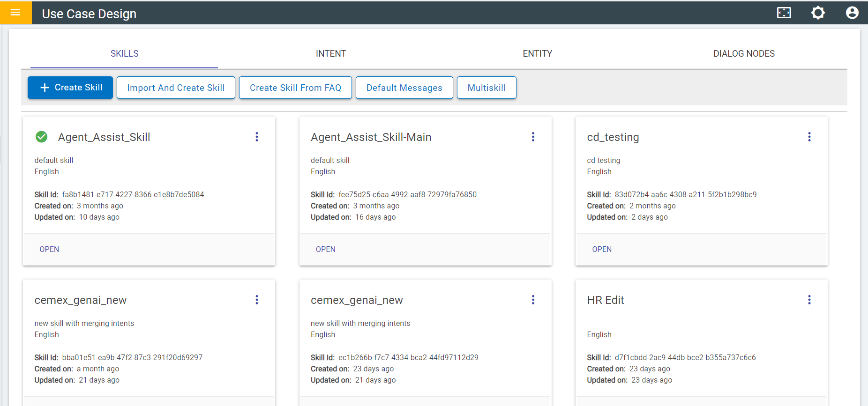Open the user account profile icon
The width and height of the screenshot is (868, 406).
click(852, 13)
